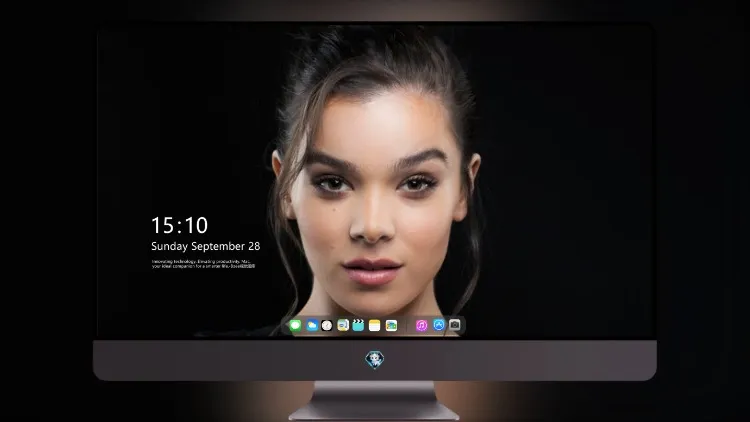
Task: Launch the pink iTunes Music app
Action: pos(421,325)
